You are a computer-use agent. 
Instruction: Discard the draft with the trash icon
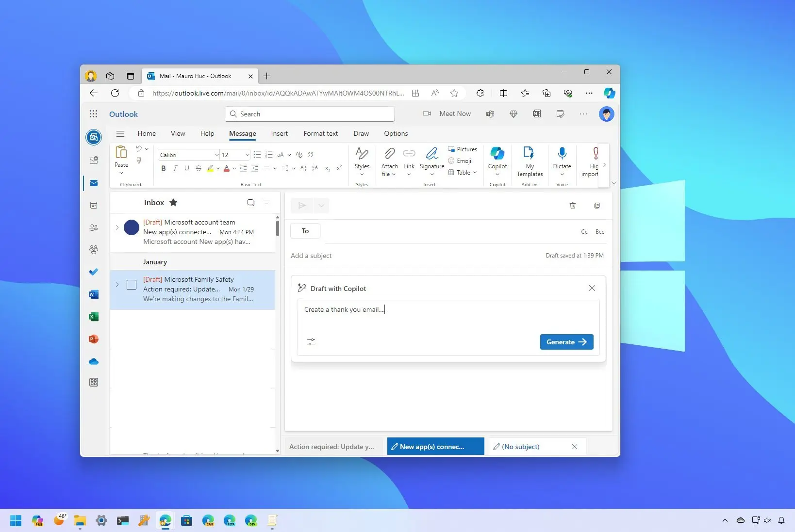[x=572, y=206]
